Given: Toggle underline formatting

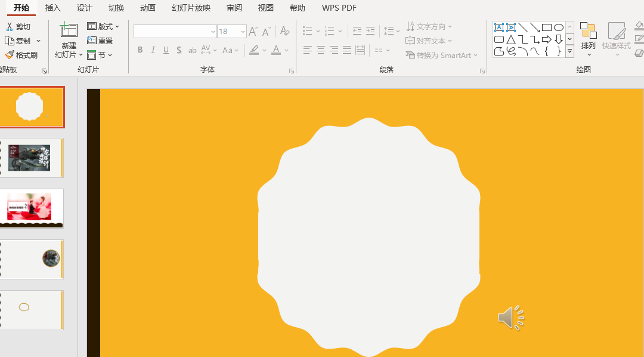Looking at the screenshot, I should [x=165, y=50].
